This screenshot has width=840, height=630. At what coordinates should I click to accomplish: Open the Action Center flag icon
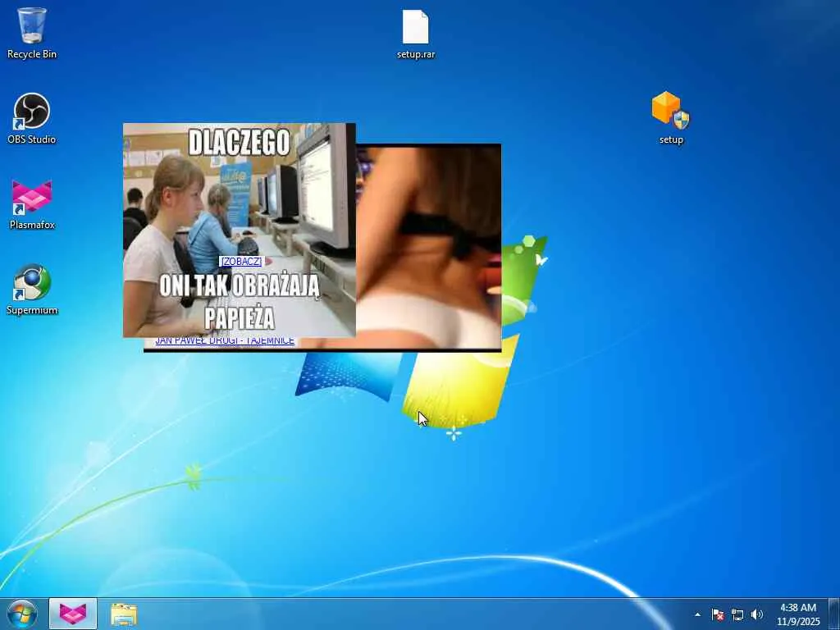coord(717,614)
